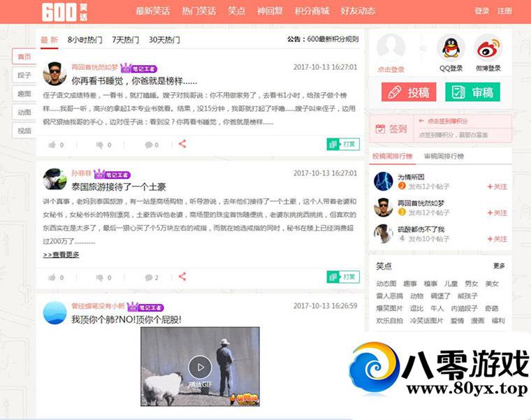Open the 动图 category in left sidebar
This screenshot has height=420, width=531.
pos(24,112)
